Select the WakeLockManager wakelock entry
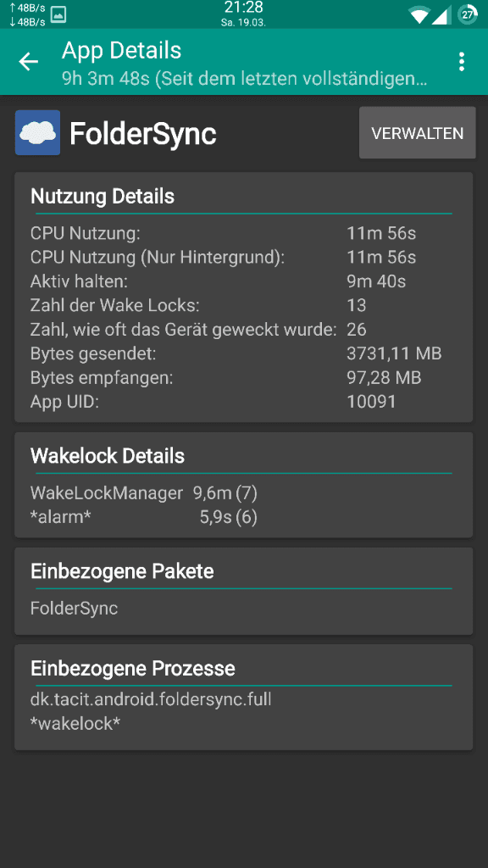This screenshot has width=488, height=868. tap(144, 492)
